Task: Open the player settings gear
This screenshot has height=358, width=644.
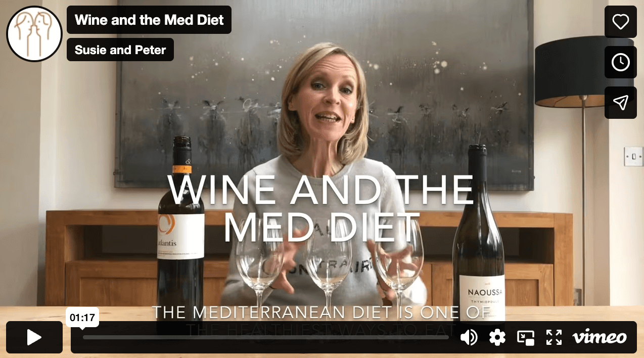Action: point(497,337)
